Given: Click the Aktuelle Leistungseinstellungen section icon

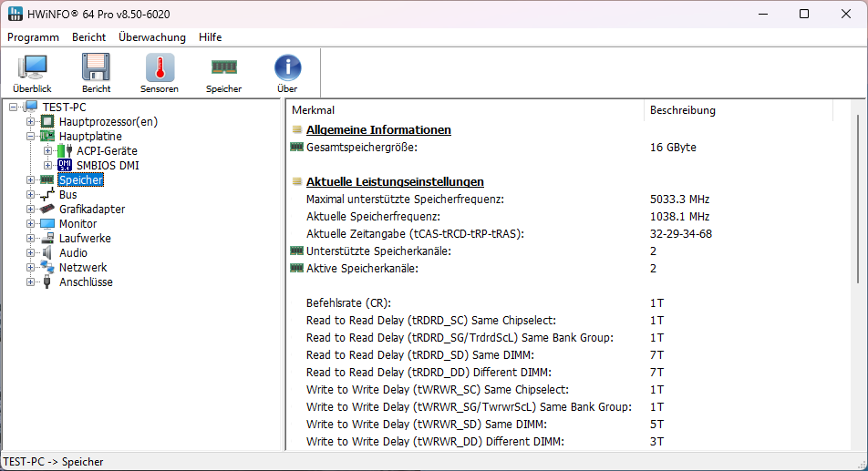Looking at the screenshot, I should pyautogui.click(x=296, y=182).
